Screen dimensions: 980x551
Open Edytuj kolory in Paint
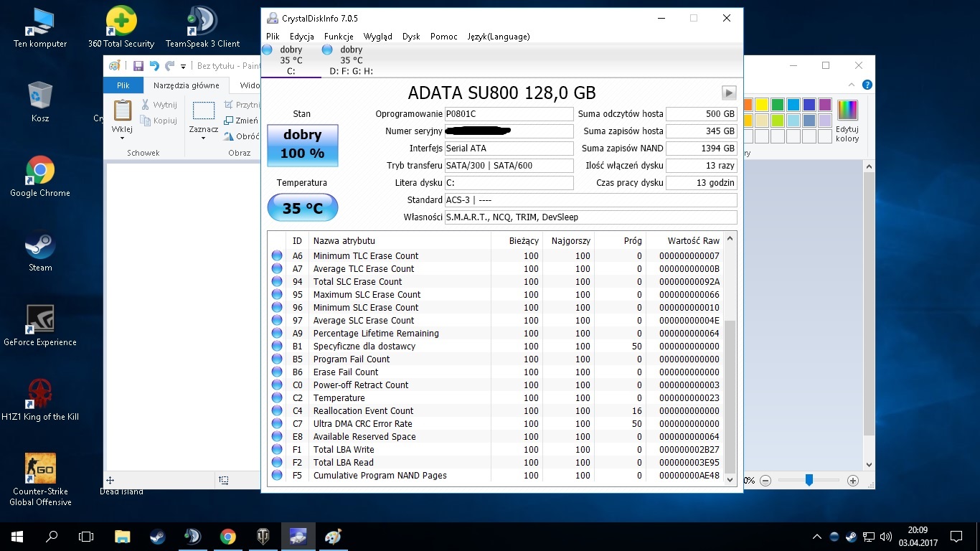pyautogui.click(x=847, y=121)
